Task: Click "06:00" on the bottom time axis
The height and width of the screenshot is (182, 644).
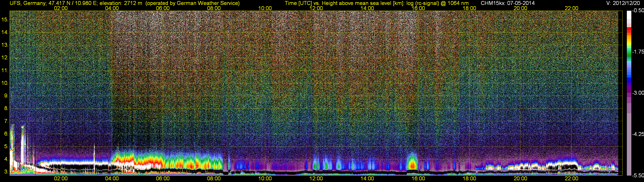Action: tap(163, 179)
